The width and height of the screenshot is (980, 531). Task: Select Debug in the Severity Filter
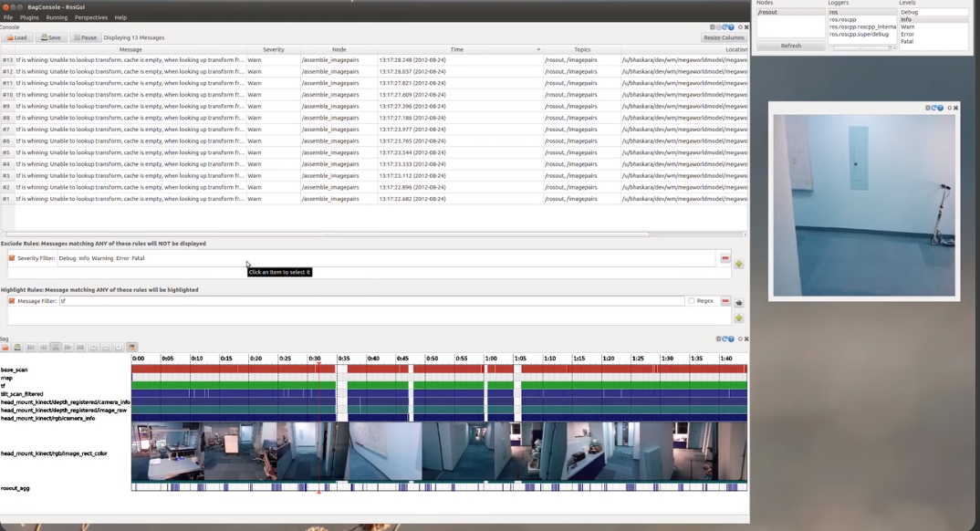(67, 258)
